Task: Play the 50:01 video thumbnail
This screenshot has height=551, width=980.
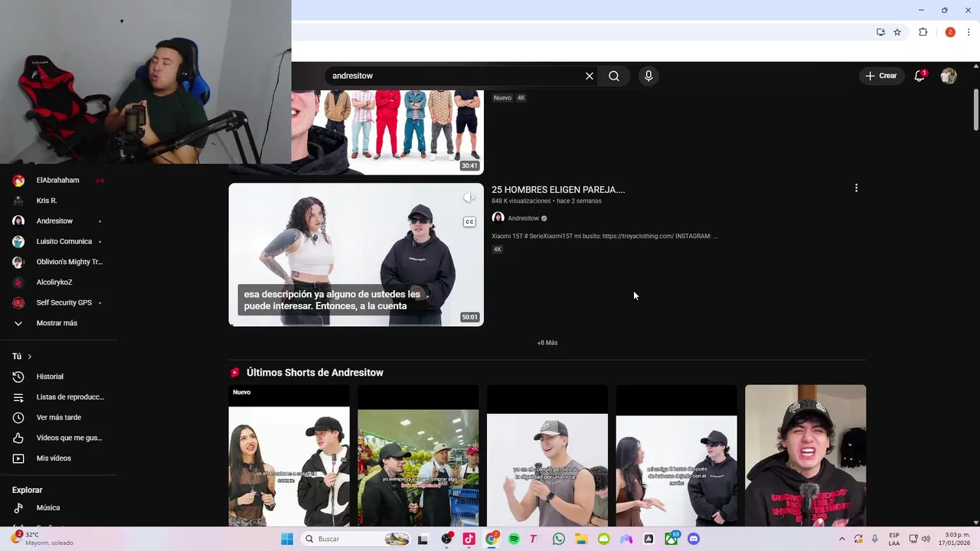Action: click(356, 254)
